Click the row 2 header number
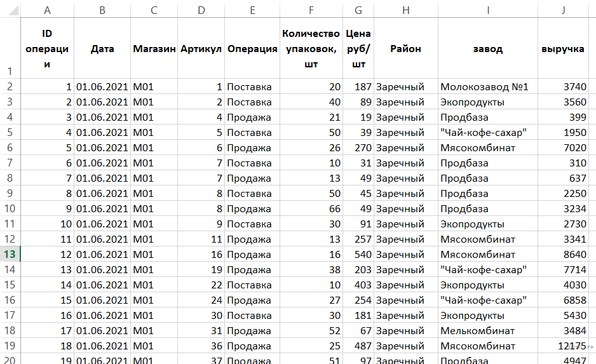 (x=10, y=87)
